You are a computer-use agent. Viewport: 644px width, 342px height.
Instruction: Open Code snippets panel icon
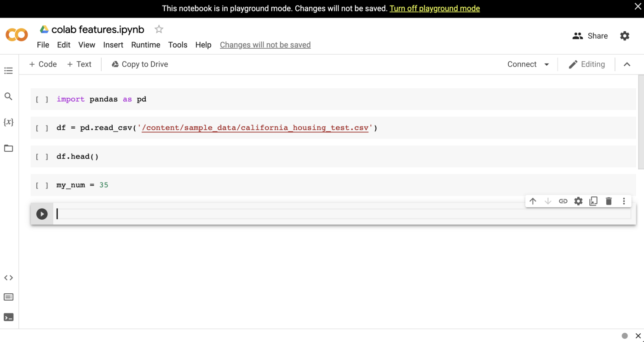coord(8,278)
